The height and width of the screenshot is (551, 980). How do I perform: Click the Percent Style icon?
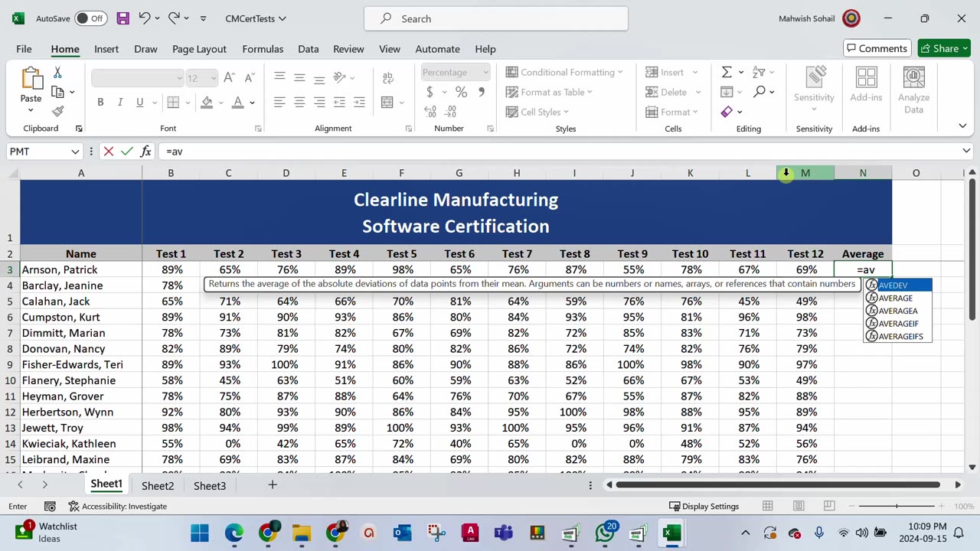point(461,92)
